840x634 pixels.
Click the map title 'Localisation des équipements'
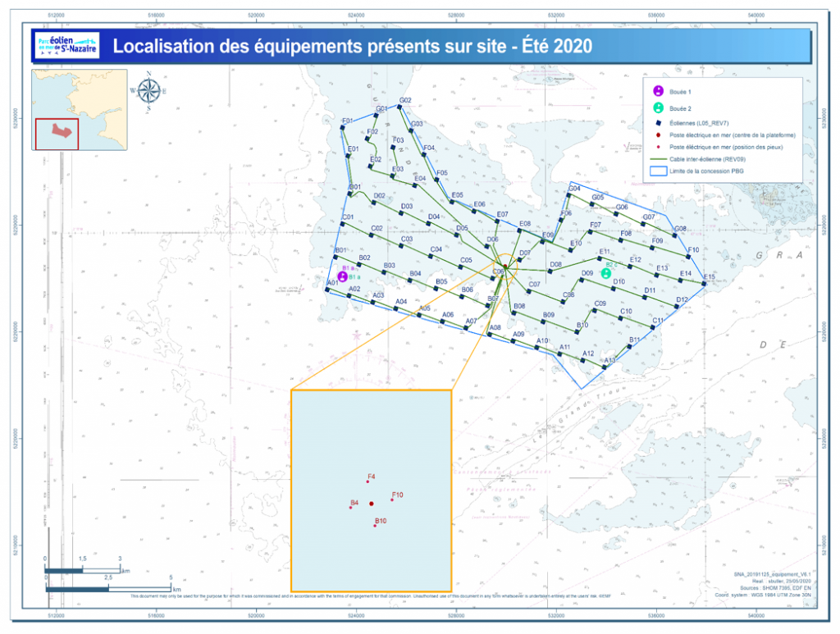[x=352, y=46]
